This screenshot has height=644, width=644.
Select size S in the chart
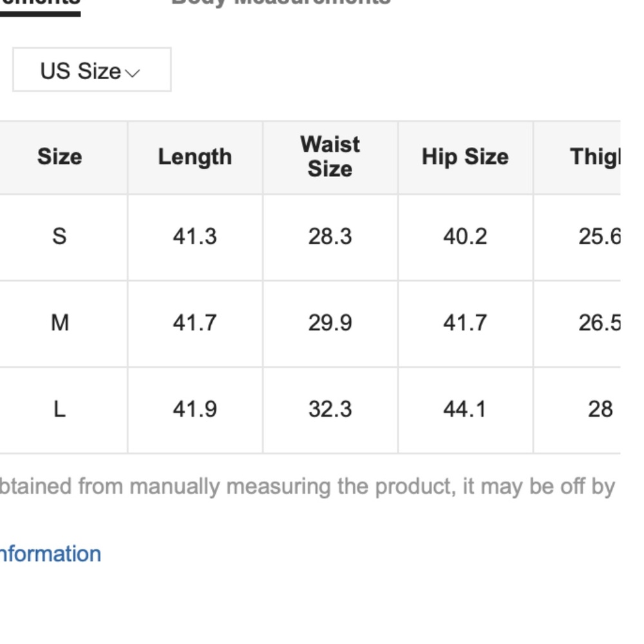tap(60, 237)
